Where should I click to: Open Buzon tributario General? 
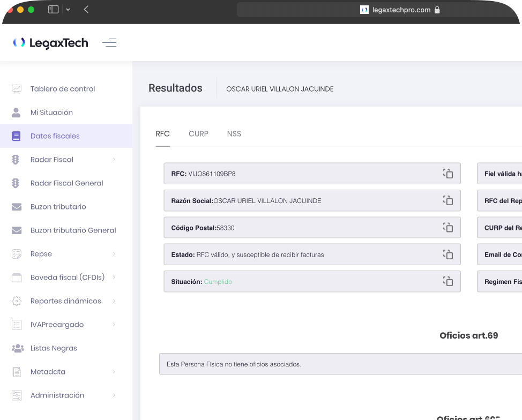pyautogui.click(x=73, y=230)
